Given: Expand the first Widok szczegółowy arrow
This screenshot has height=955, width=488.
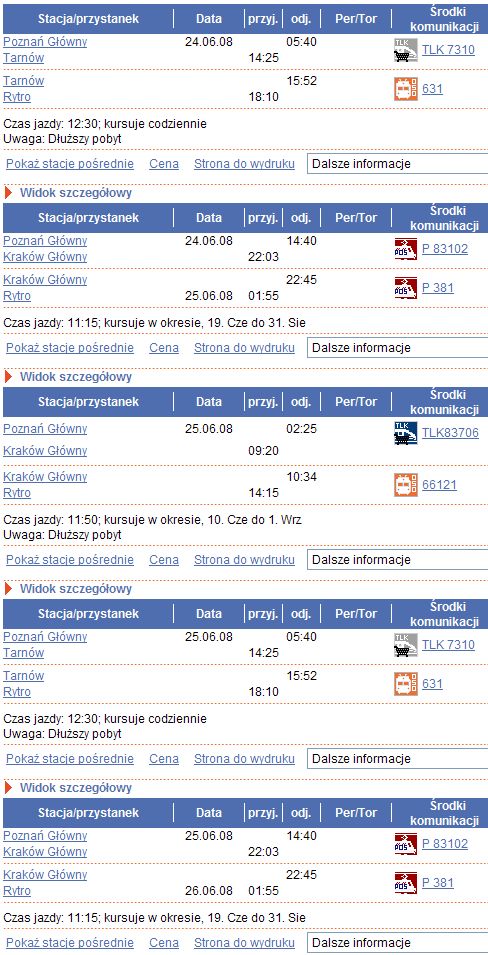Looking at the screenshot, I should (9, 193).
